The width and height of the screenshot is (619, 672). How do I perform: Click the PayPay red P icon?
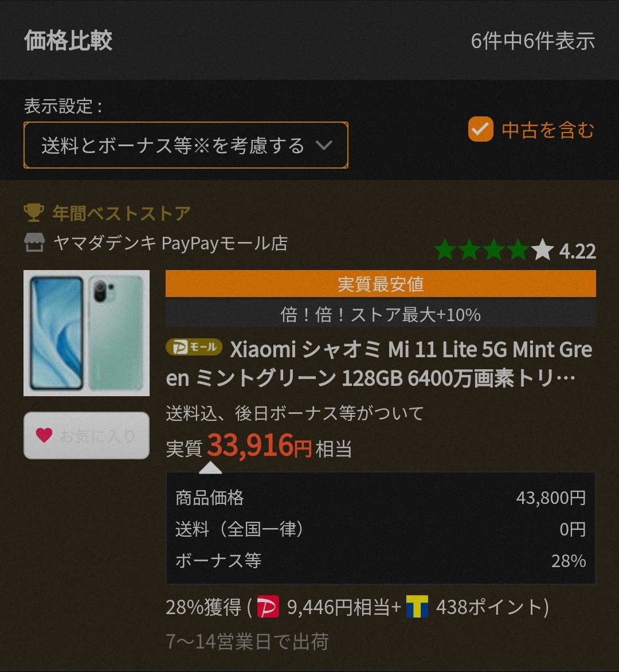(x=268, y=607)
